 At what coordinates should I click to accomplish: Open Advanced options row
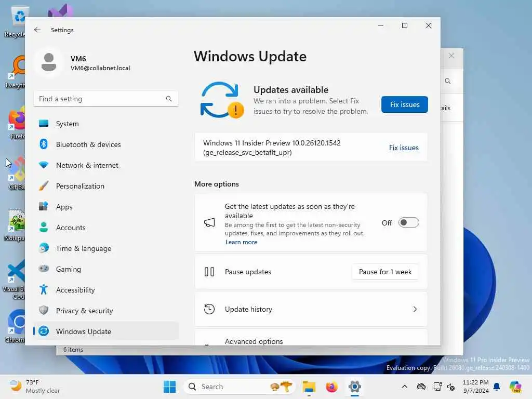pos(311,337)
